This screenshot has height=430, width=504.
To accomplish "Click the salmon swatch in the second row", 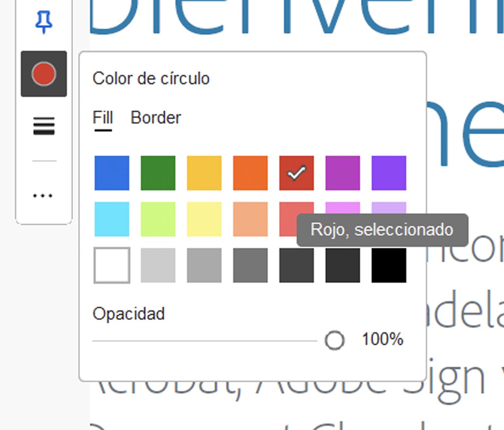I will pyautogui.click(x=250, y=219).
